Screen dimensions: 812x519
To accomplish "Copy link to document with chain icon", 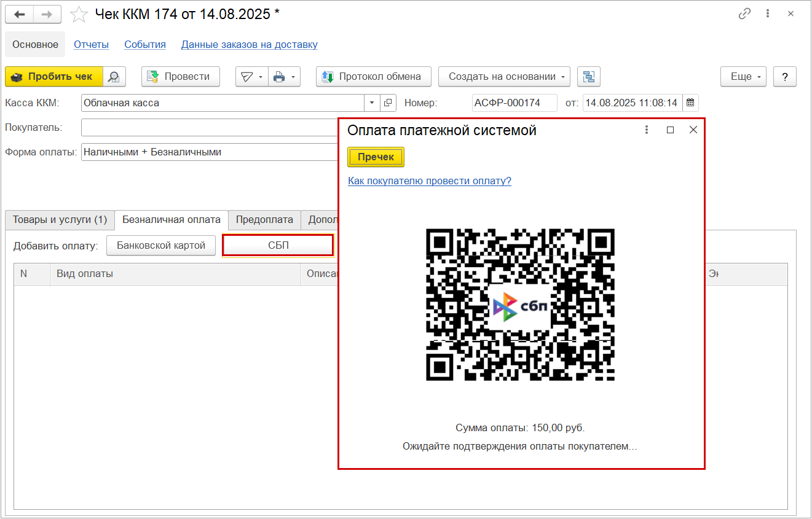I will (x=745, y=14).
